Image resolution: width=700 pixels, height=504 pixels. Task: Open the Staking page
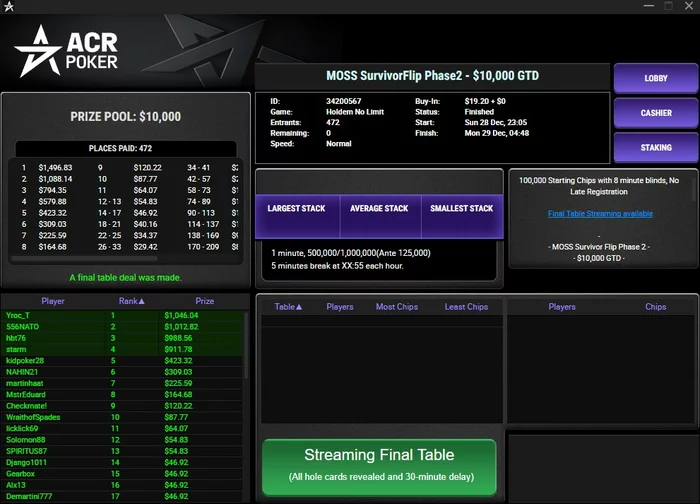pos(656,147)
